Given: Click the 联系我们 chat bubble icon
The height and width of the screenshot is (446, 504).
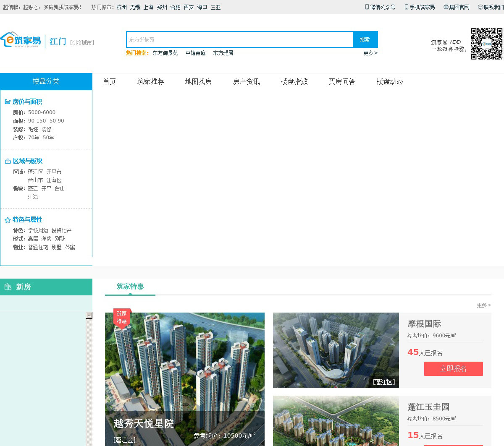Looking at the screenshot, I should click(480, 7).
